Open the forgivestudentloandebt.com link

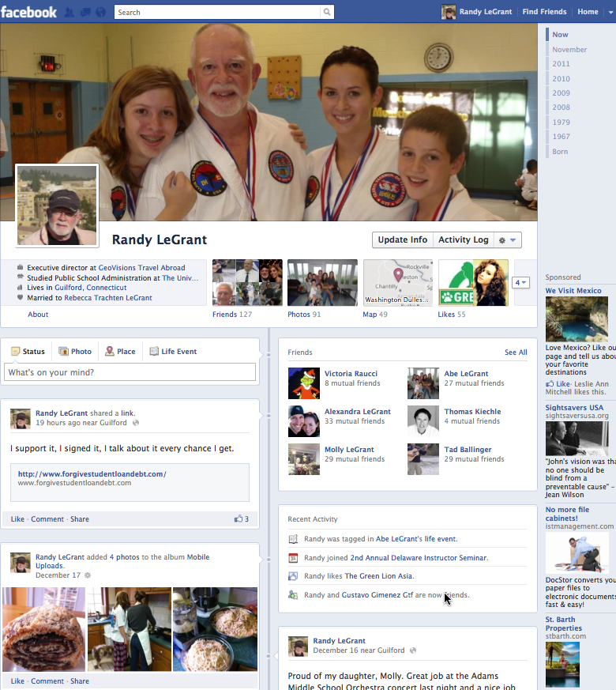click(92, 474)
